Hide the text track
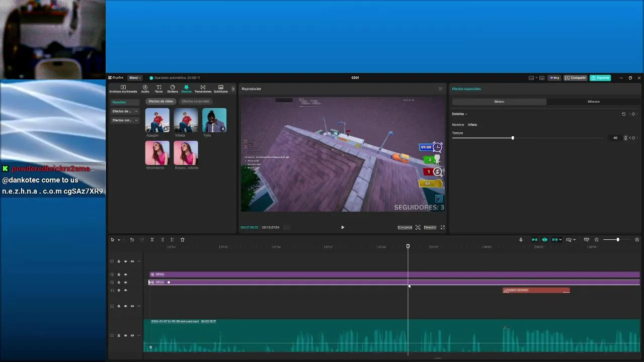 tap(125, 291)
